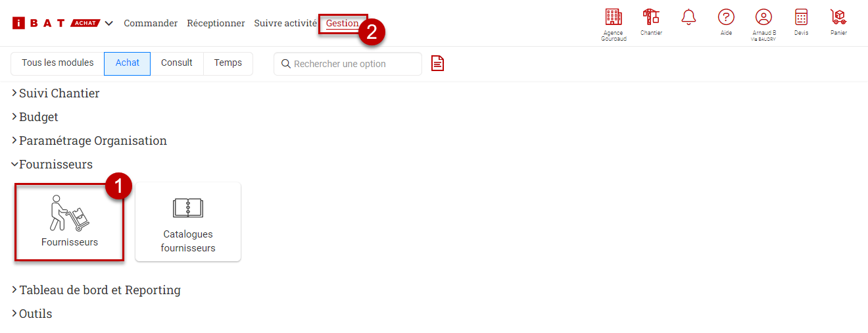Open the Arnaud B user profile icon
Viewport: 868px width, 333px height.
(x=763, y=18)
